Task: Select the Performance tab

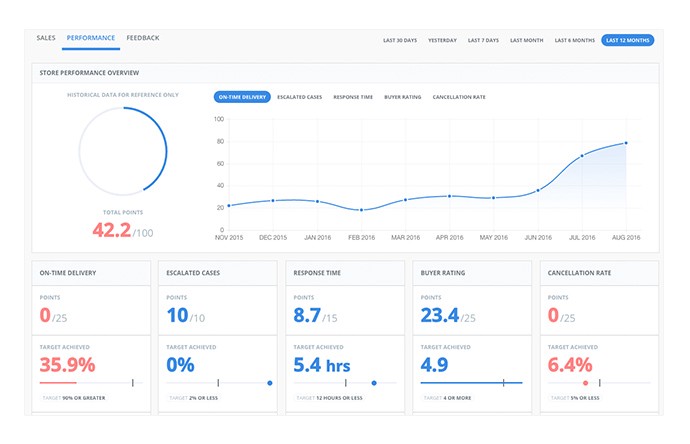Action: 91,38
